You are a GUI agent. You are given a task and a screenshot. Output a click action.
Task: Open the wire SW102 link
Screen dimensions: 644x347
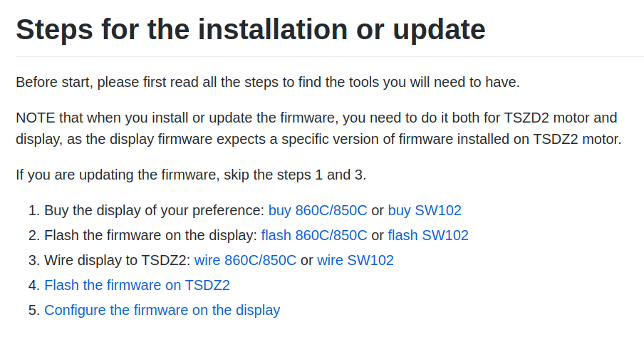[x=355, y=260]
